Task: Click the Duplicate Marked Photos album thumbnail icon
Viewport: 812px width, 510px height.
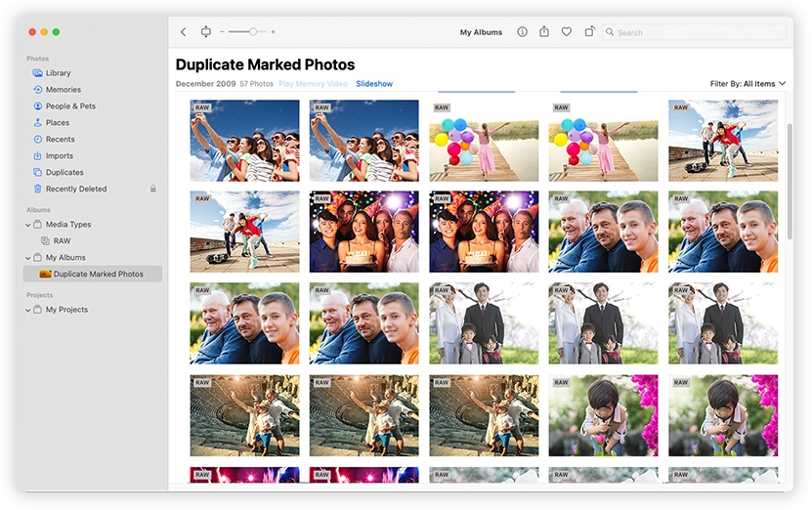Action: coord(45,274)
